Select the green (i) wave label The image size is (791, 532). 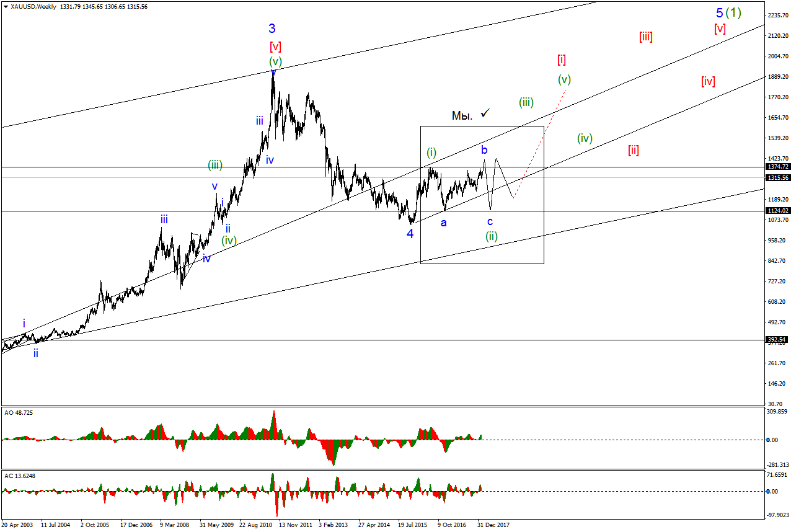point(431,152)
